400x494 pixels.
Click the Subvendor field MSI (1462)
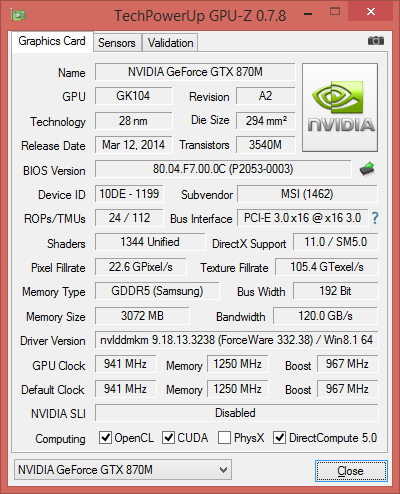[x=307, y=194]
